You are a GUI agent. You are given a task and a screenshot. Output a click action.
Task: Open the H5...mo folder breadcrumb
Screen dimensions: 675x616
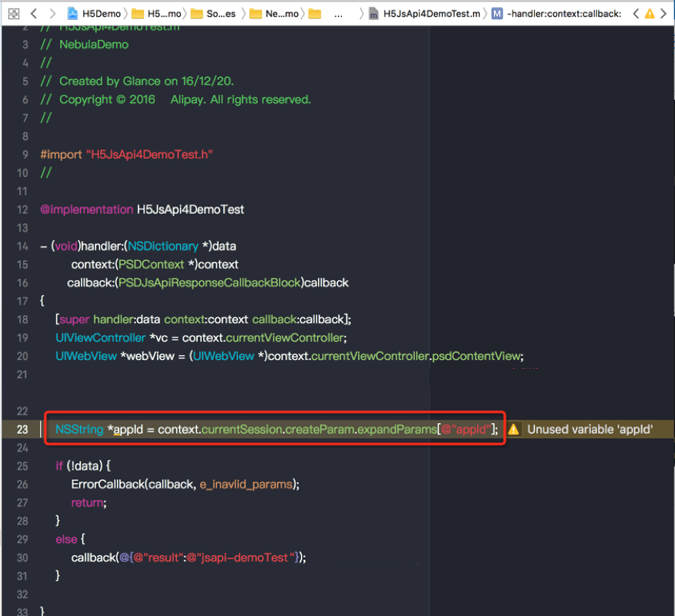[157, 14]
